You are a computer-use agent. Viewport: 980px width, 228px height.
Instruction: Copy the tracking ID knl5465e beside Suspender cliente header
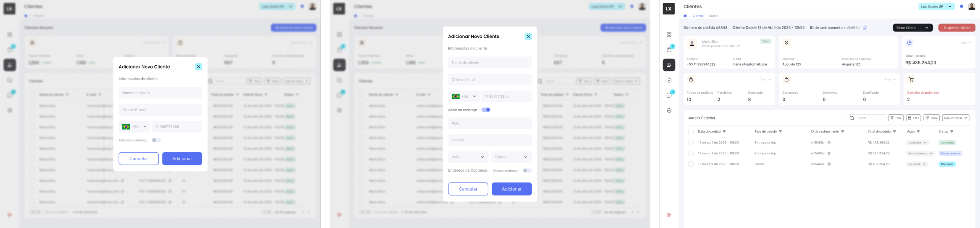865,28
